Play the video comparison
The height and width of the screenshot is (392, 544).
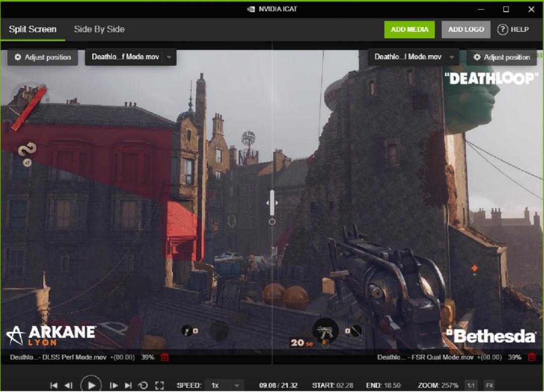click(91, 385)
